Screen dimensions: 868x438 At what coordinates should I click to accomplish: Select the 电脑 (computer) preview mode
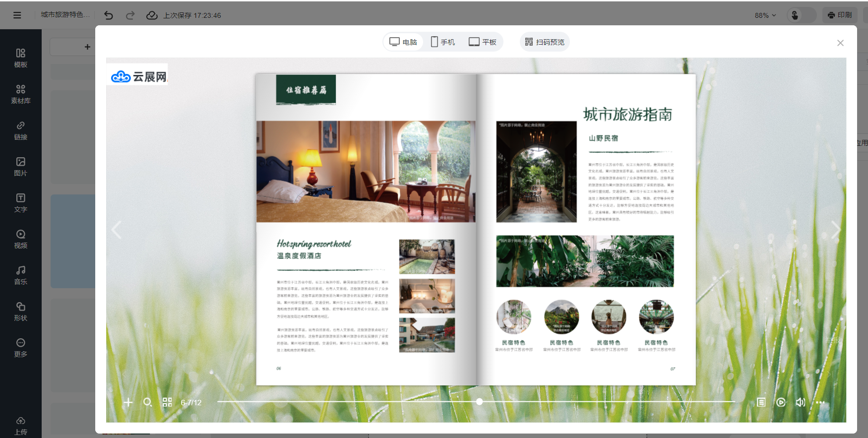click(403, 42)
